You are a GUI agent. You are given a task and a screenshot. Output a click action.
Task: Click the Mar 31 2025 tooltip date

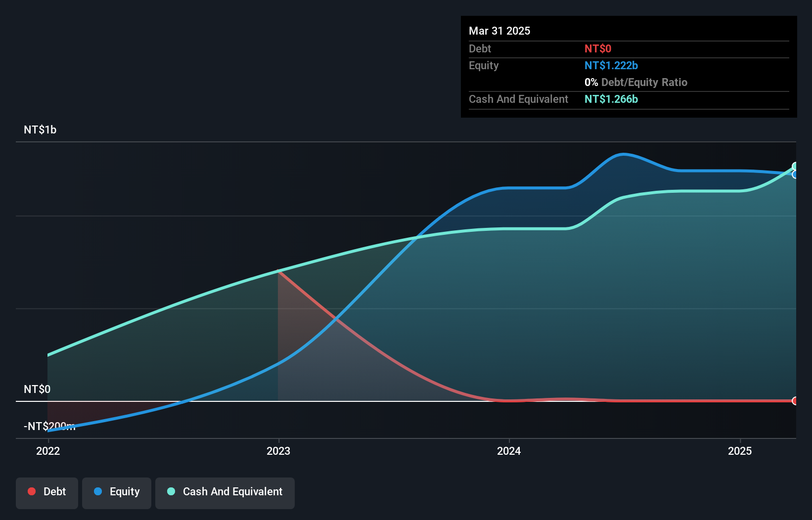[499, 31]
